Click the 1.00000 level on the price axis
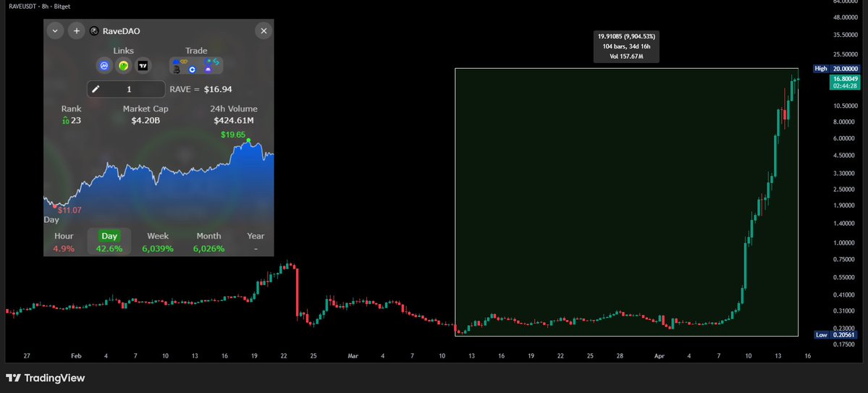Image resolution: width=868 pixels, height=393 pixels. tap(846, 242)
